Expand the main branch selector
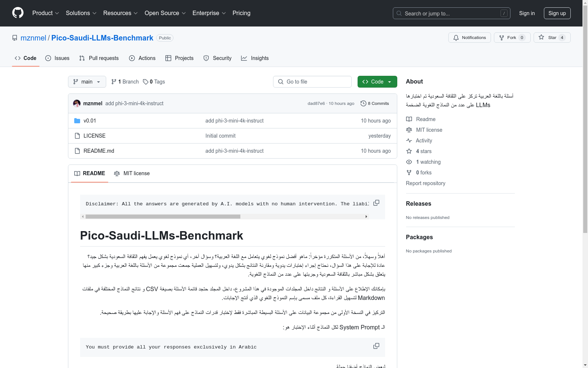 [x=87, y=82]
